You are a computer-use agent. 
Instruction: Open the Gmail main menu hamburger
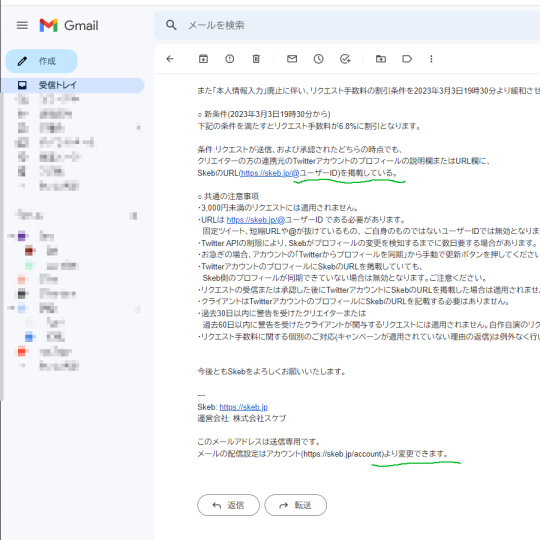coord(22,25)
